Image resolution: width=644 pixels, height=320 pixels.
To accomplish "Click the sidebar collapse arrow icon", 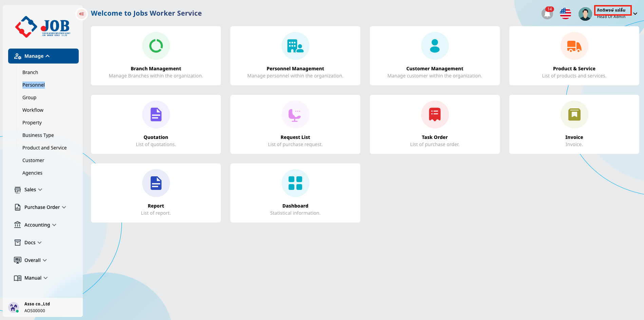I will [x=81, y=14].
